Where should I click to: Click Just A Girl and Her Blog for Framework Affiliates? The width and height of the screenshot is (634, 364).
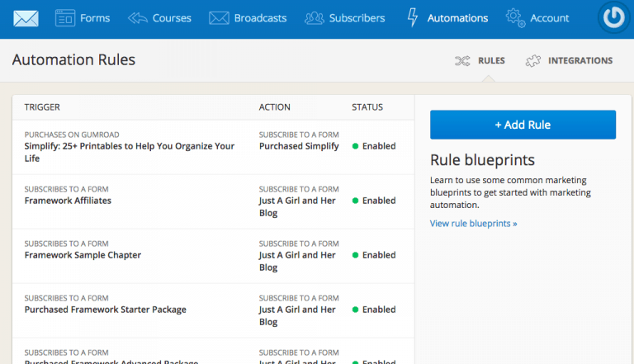click(x=297, y=206)
